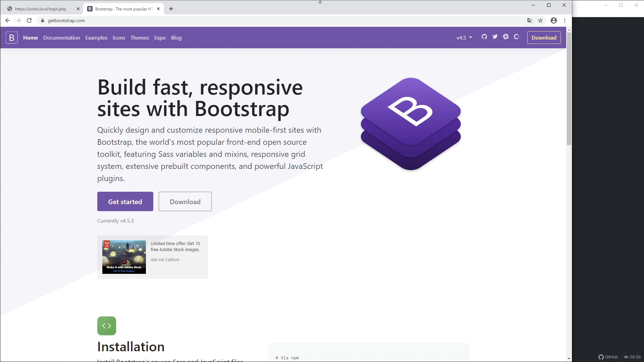This screenshot has height=362, width=644.
Task: Click the 'ads via Carbon' link
Action: coord(165,259)
